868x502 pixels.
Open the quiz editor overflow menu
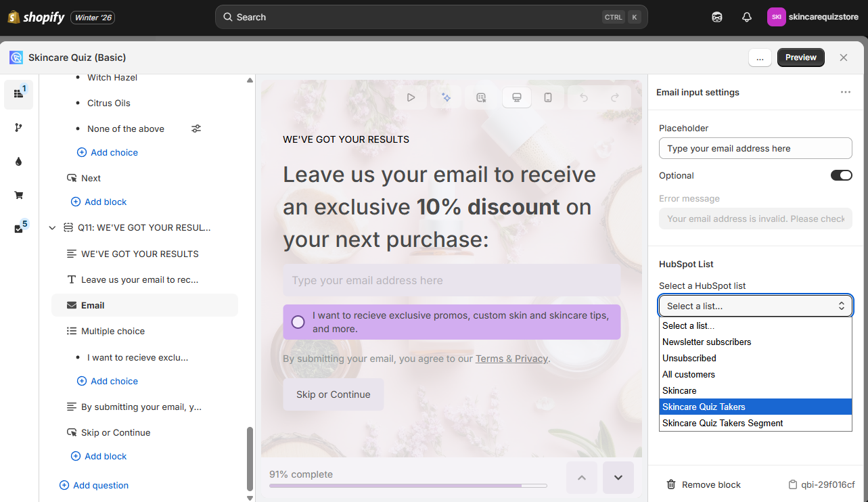[x=760, y=58]
